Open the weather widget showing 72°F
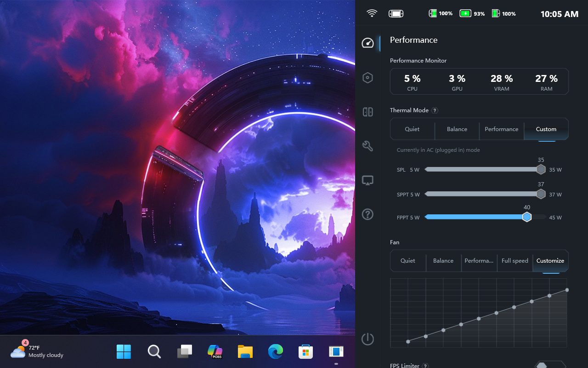The width and height of the screenshot is (588, 368). coord(37,352)
